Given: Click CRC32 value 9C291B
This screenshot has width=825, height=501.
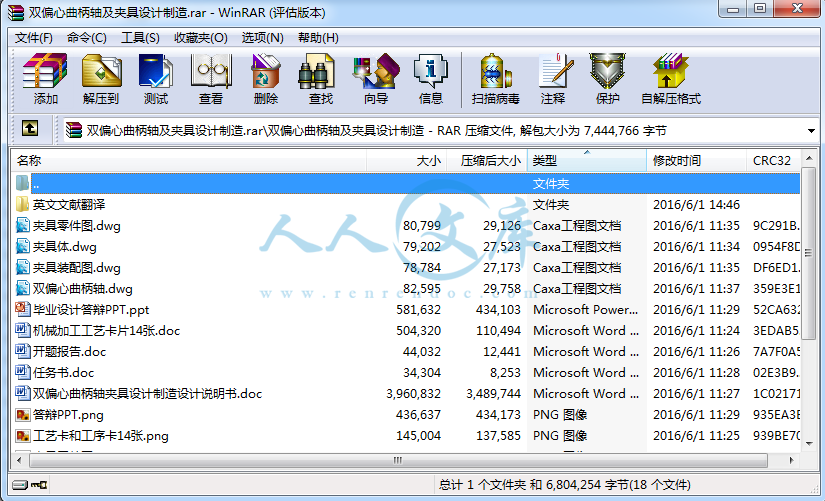Looking at the screenshot, I should (776, 225).
